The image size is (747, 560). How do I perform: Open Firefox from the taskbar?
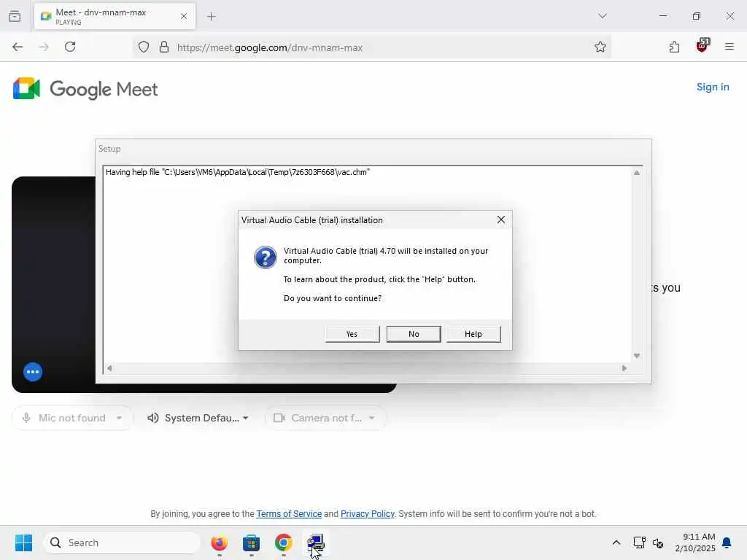[x=219, y=542]
